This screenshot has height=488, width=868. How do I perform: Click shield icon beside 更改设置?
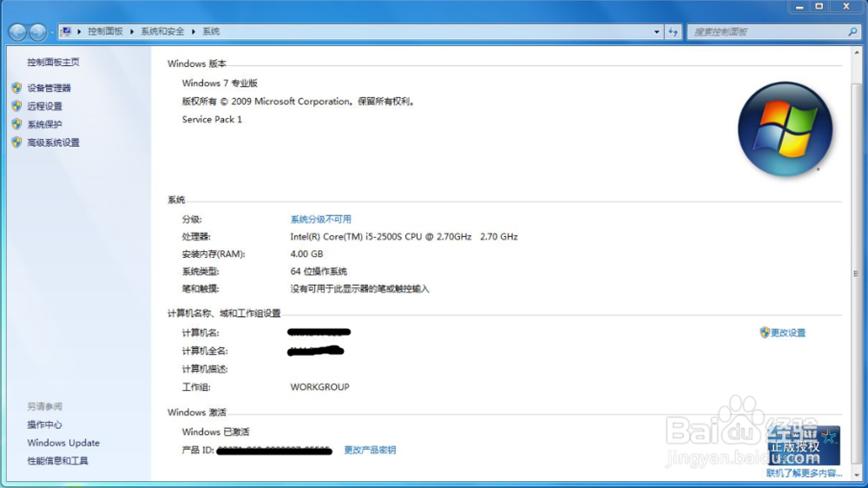click(765, 333)
